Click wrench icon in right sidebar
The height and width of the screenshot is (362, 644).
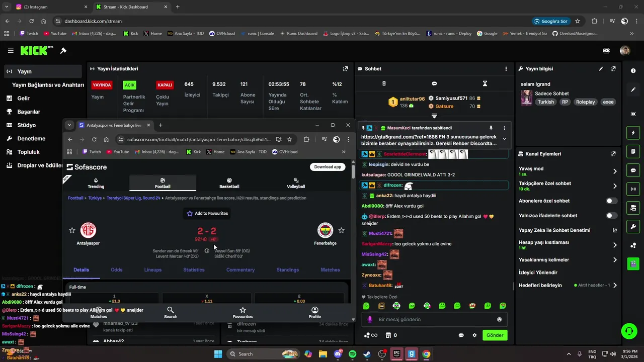tap(633, 227)
